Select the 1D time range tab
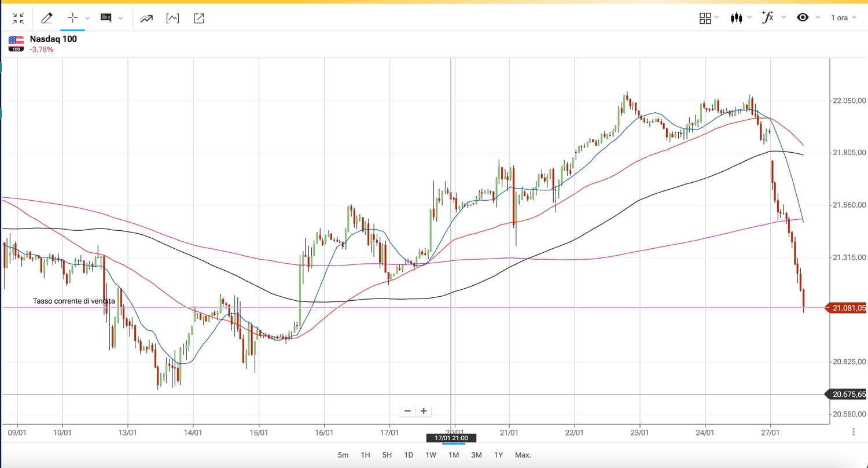Screen dimensions: 868x468 [409, 455]
